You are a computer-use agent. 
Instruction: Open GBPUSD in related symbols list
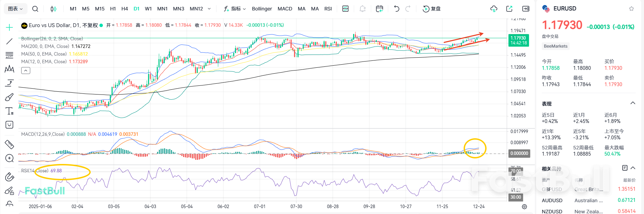click(552, 189)
